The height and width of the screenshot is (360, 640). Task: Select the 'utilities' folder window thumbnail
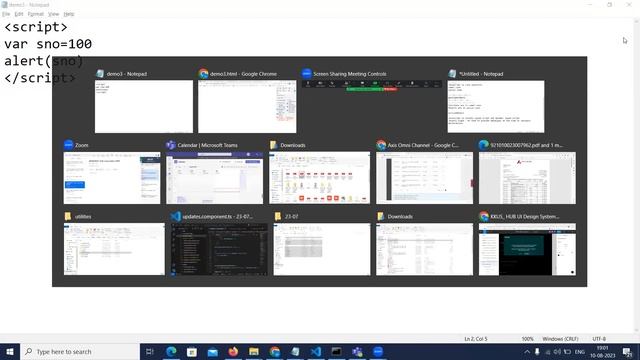coord(114,249)
